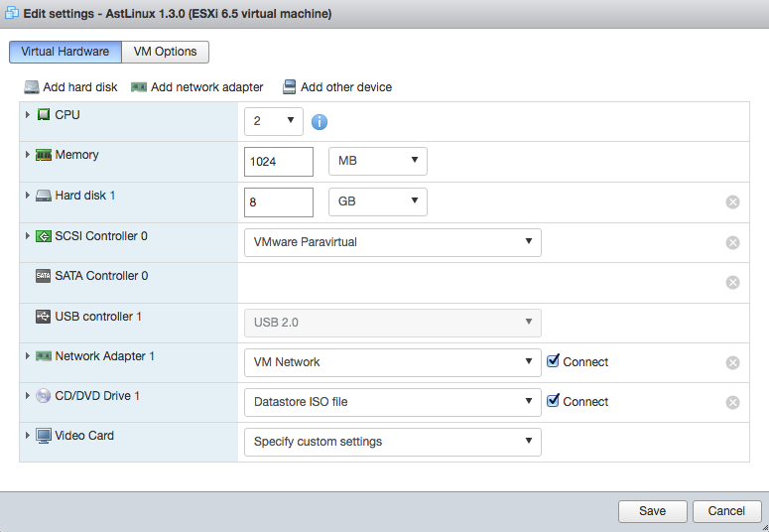This screenshot has width=769, height=532.
Task: Click the Memory size input field
Action: pos(279,162)
